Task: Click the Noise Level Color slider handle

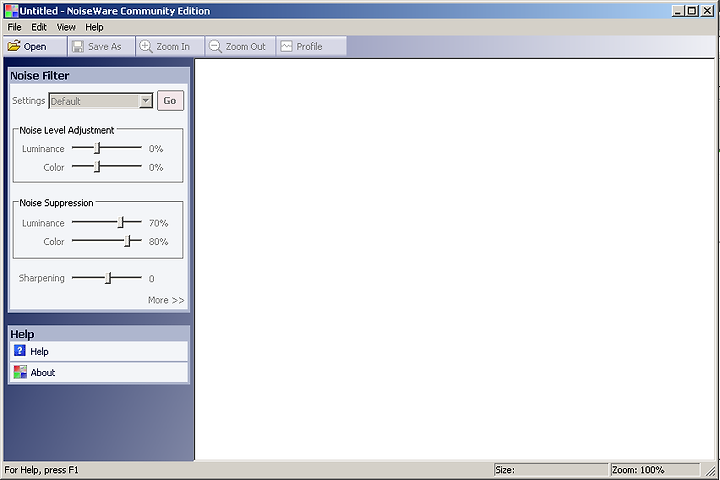Action: (x=97, y=166)
